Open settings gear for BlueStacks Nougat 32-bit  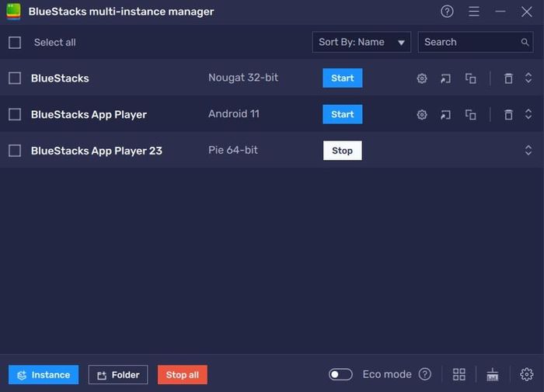point(421,78)
